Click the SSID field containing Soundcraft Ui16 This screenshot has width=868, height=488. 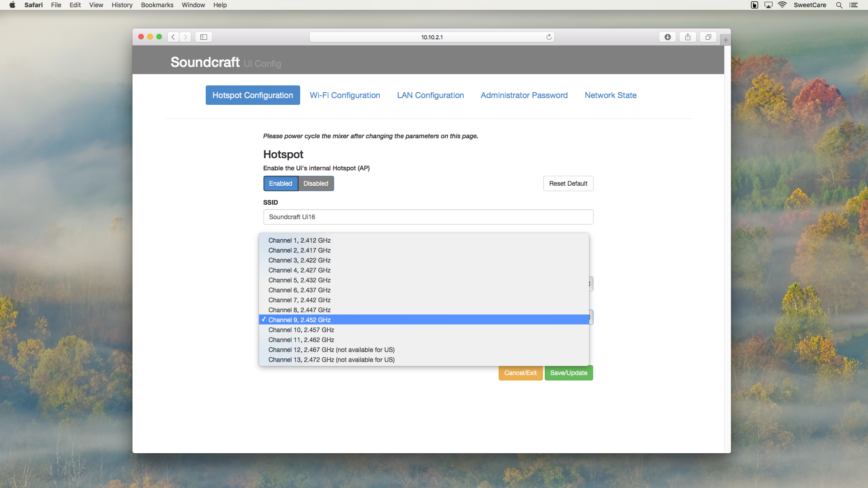(x=428, y=217)
